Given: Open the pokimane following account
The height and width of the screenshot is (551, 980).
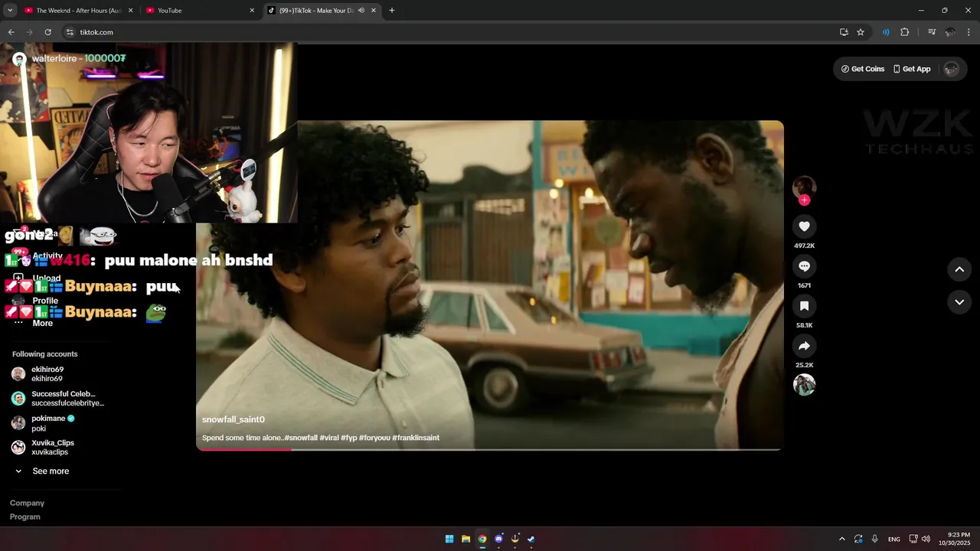Looking at the screenshot, I should pos(43,422).
